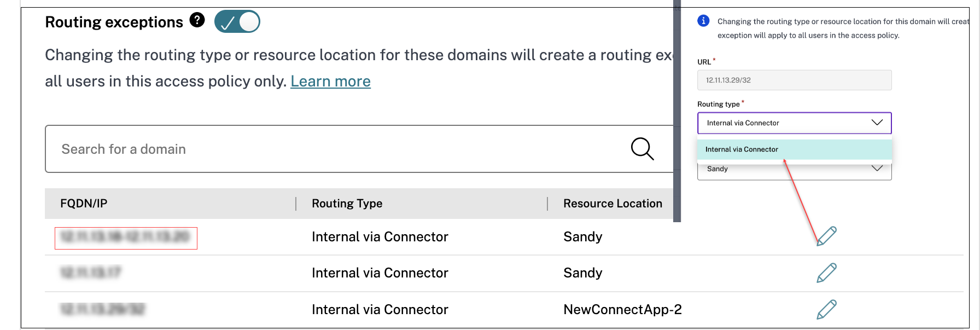Click the FQDN/IP column header
Screen dimensions: 980x330
[x=84, y=204]
